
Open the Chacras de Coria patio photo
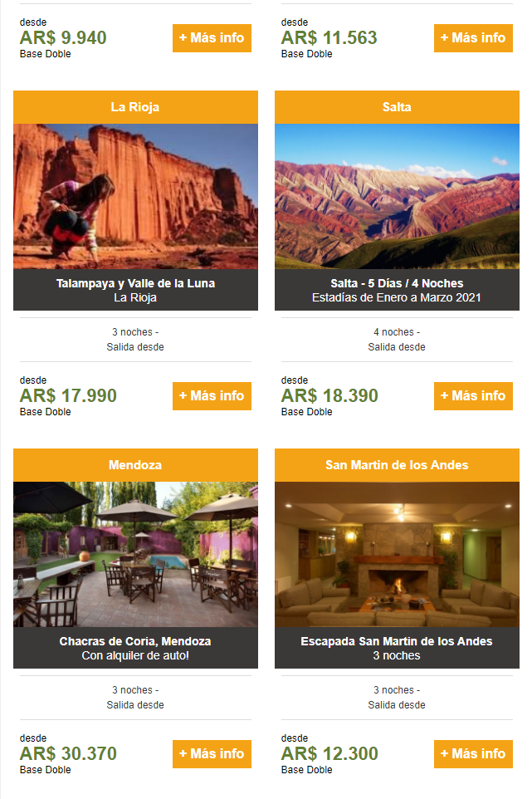pos(135,555)
